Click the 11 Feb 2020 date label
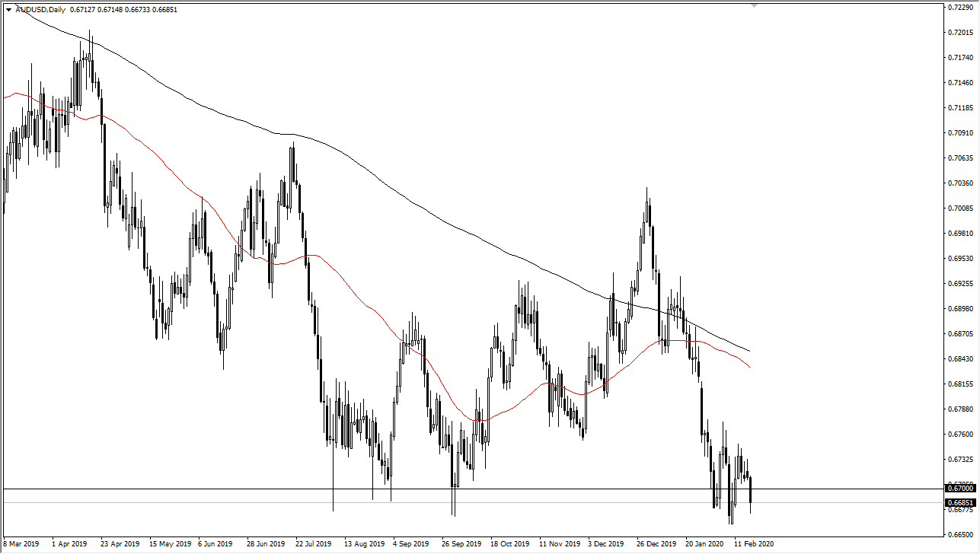The image size is (980, 554). pos(754,544)
